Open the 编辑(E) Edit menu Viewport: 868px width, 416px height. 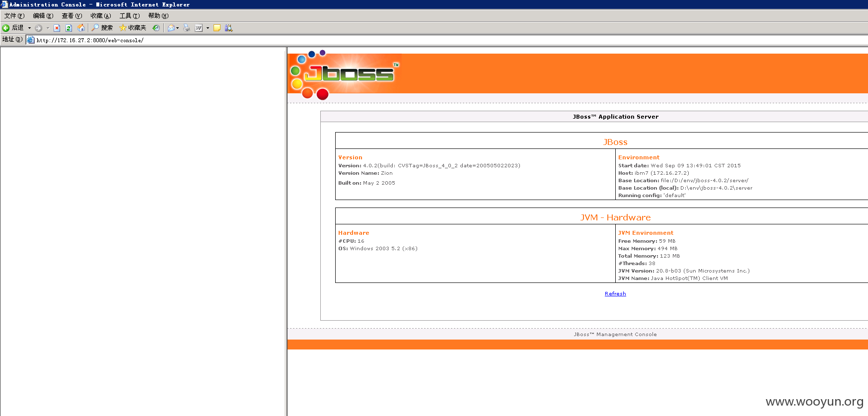coord(43,16)
